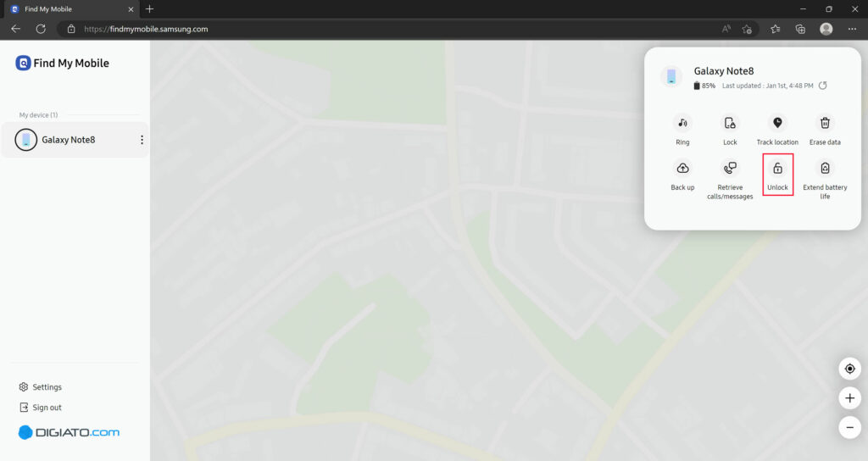Open Retrieve calls/messages

tap(730, 169)
